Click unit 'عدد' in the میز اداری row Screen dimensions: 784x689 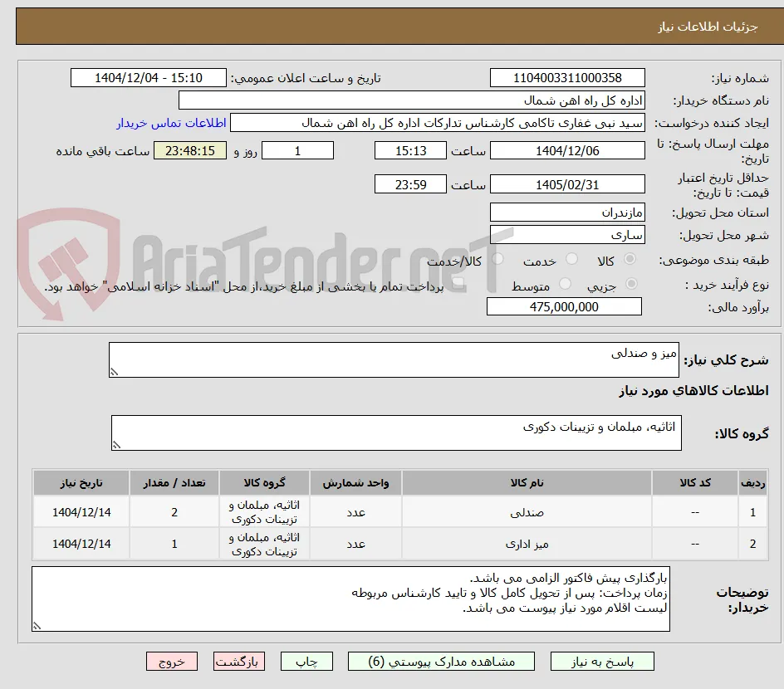point(355,544)
